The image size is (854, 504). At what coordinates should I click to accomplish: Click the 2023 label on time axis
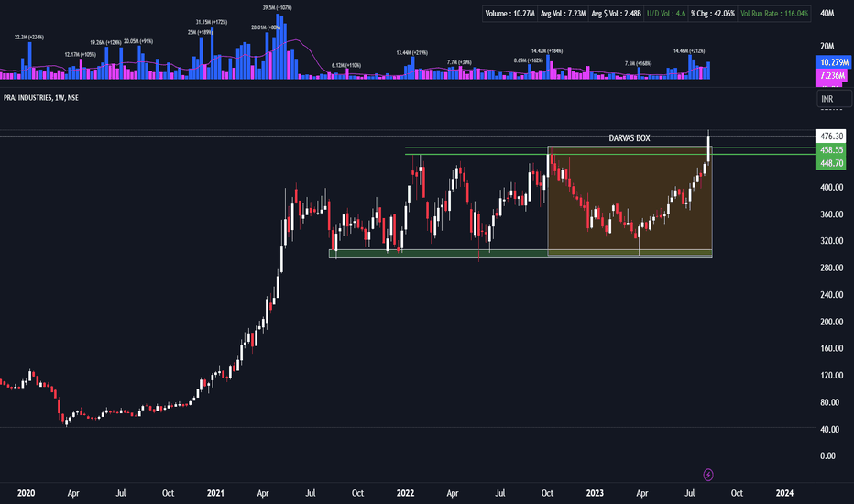pos(595,493)
